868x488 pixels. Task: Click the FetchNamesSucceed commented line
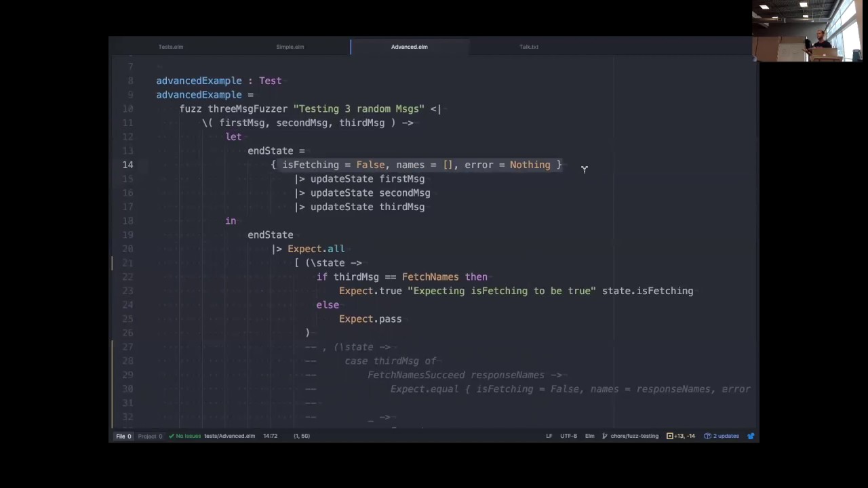[x=465, y=375]
